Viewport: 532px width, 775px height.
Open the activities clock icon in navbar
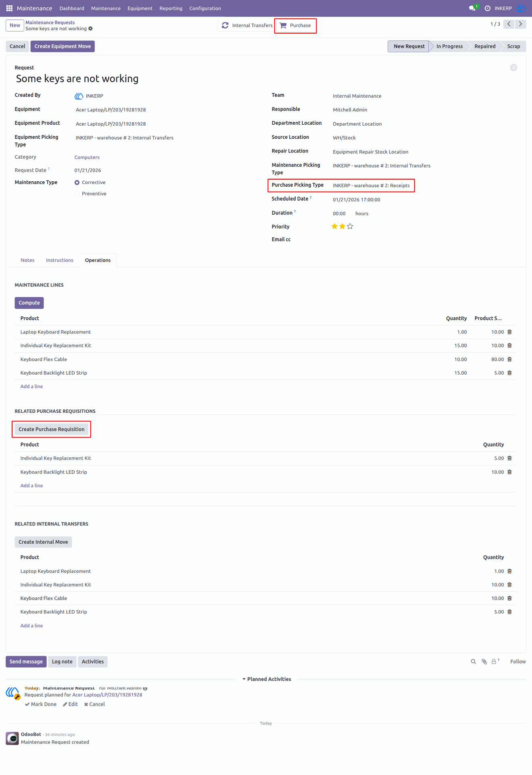pos(487,8)
